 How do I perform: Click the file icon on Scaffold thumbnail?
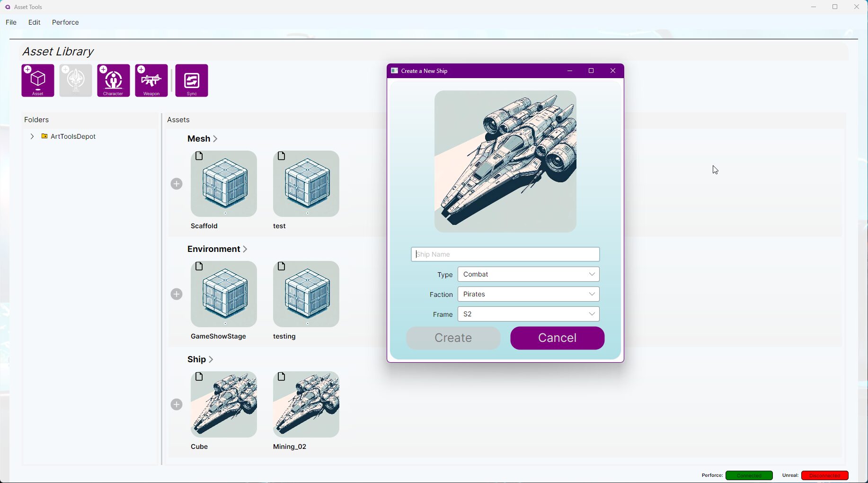[199, 156]
